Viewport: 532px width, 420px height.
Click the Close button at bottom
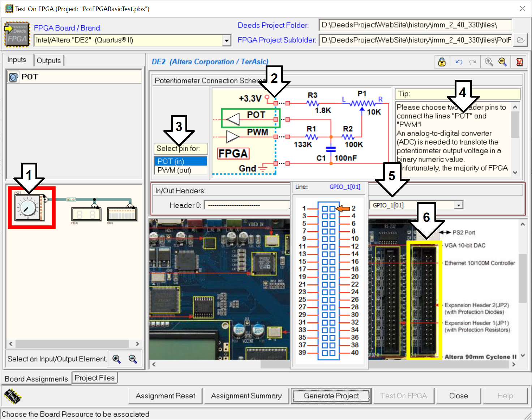(459, 396)
